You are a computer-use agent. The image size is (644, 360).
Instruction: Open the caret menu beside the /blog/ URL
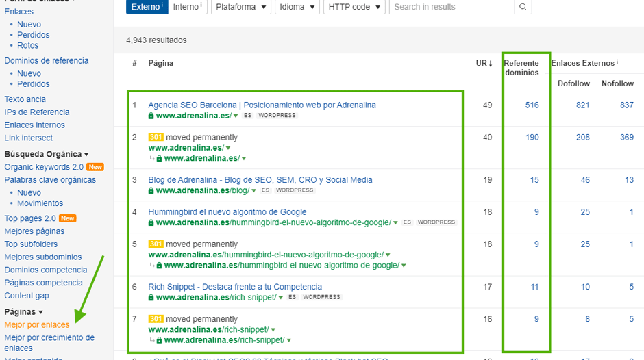254,190
